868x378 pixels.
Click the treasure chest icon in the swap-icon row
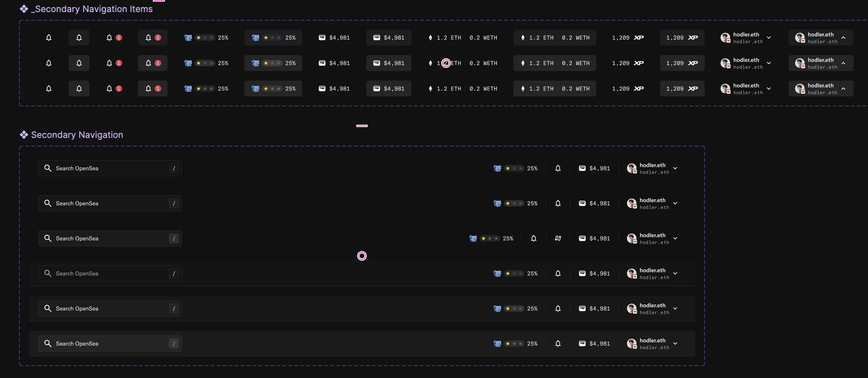[x=473, y=238]
